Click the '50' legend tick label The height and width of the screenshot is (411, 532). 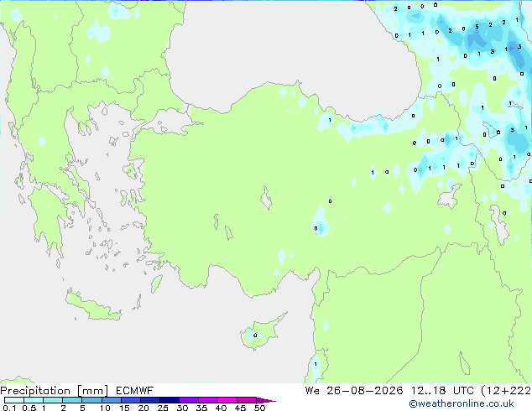click(260, 408)
